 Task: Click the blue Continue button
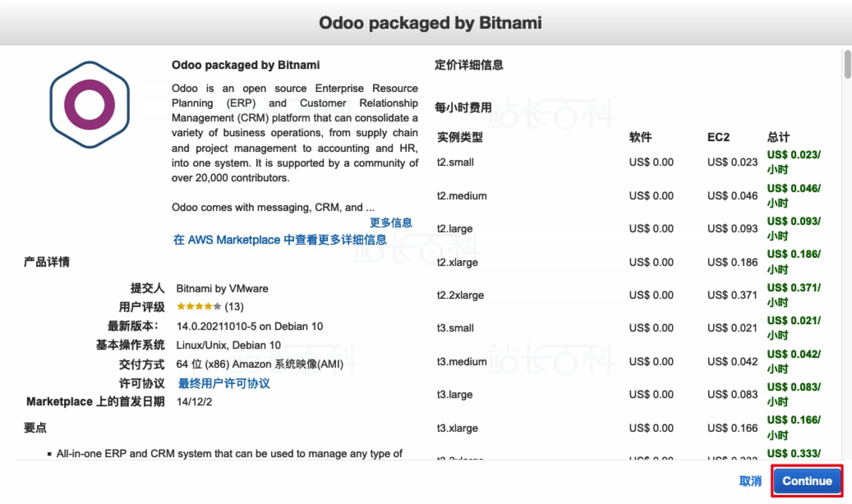(807, 481)
